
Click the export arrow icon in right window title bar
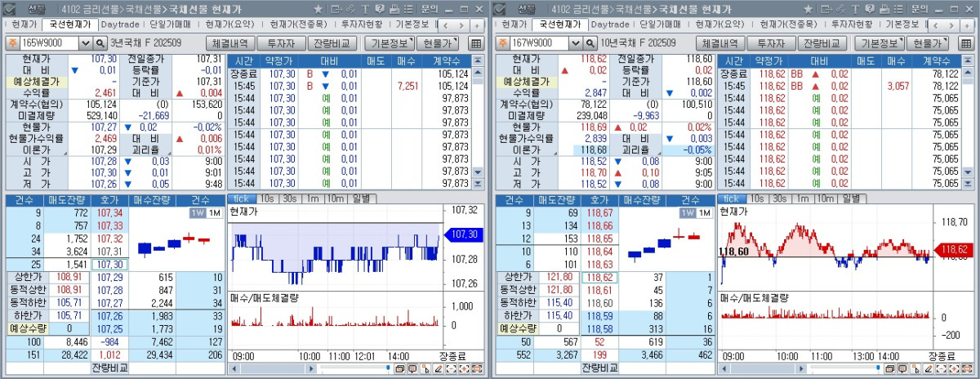[x=826, y=9]
